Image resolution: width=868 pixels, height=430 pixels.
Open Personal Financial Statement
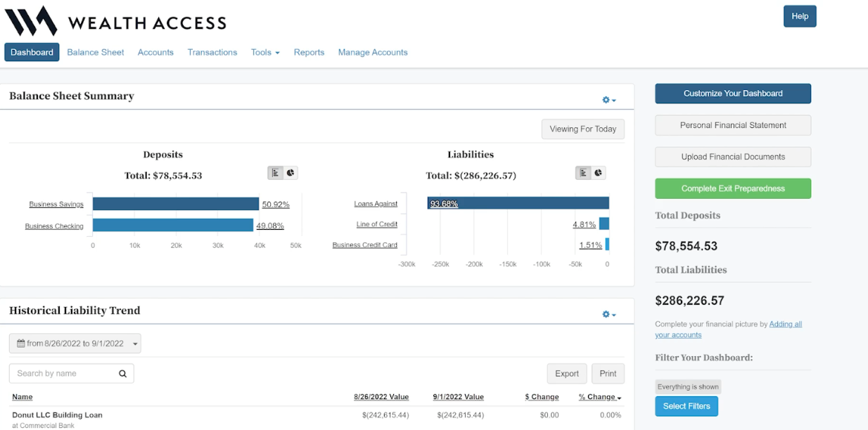(x=733, y=125)
